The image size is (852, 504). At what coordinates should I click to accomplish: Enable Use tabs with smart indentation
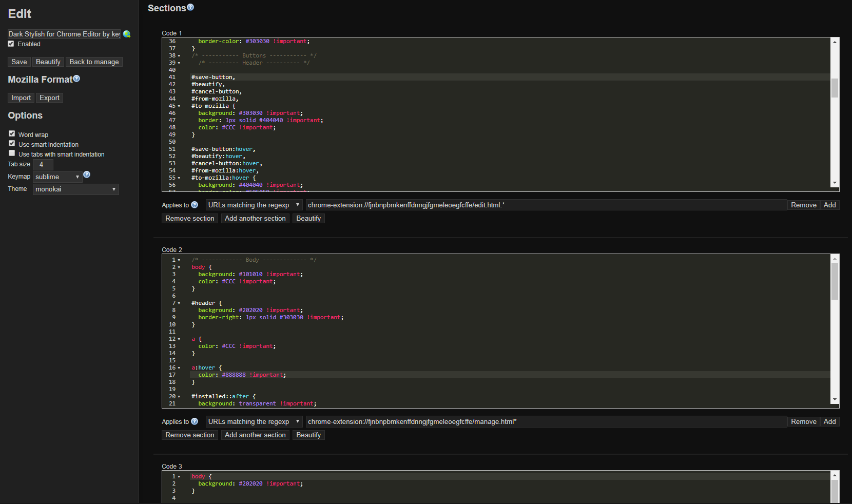(11, 153)
